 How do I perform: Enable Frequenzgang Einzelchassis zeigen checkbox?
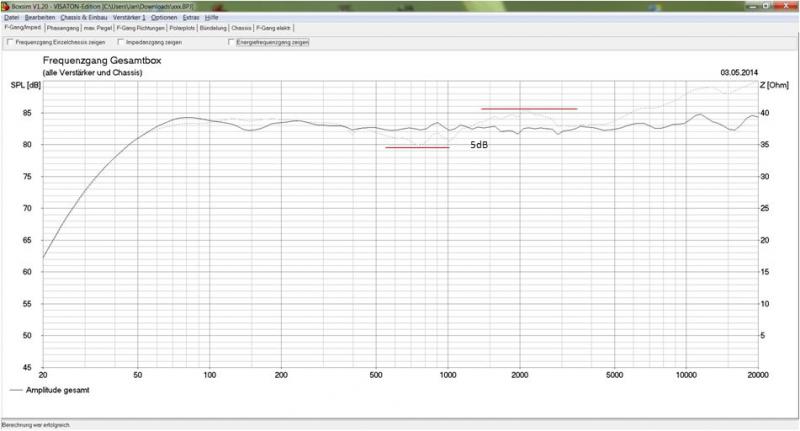point(10,43)
